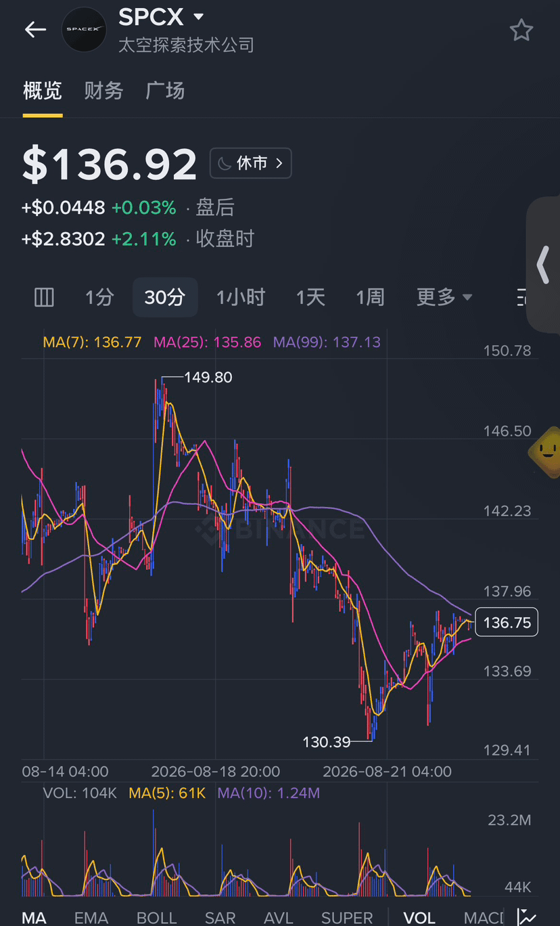The image size is (560, 926).
Task: Switch to the 财务 tab
Action: (x=103, y=91)
